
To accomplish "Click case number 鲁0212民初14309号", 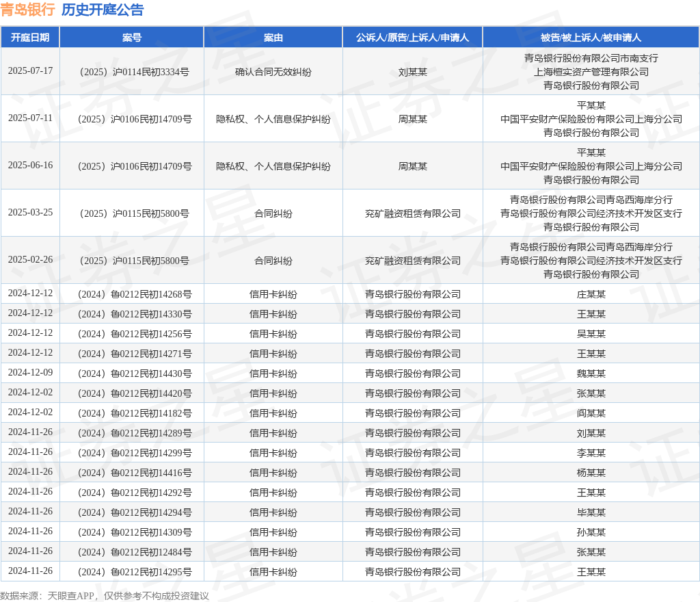I will [151, 532].
